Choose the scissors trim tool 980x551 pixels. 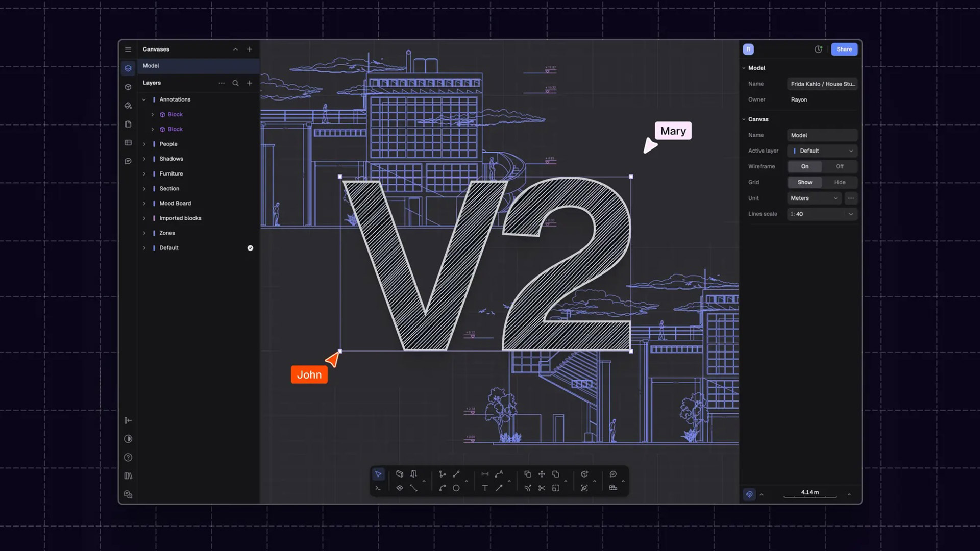coord(542,488)
